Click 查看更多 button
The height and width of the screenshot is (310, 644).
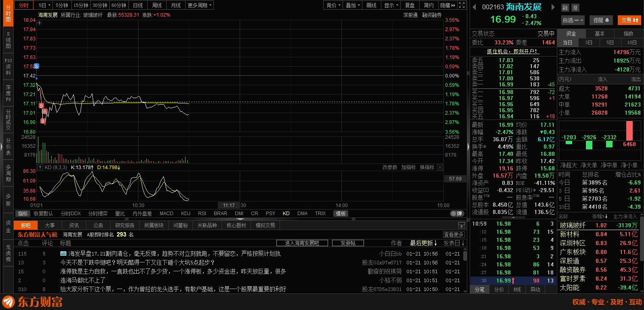[x=454, y=235]
